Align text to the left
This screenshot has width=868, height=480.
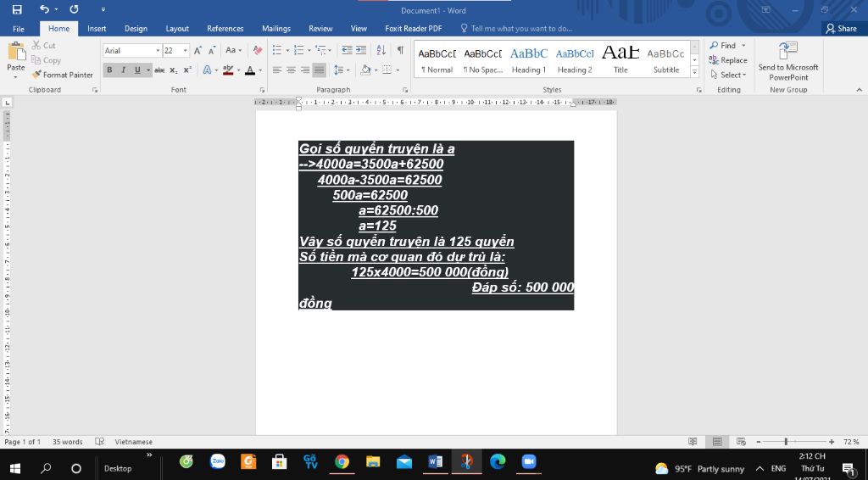277,70
